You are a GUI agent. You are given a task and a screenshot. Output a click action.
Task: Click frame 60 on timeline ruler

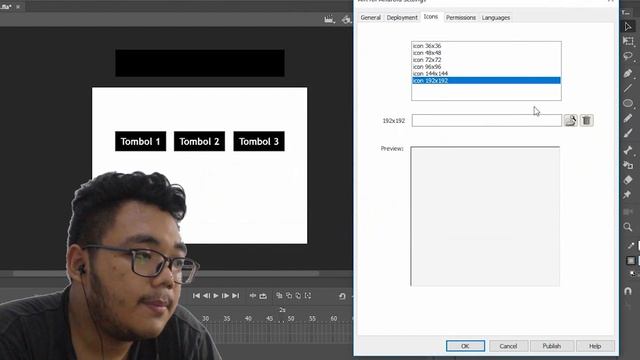tap(333, 318)
